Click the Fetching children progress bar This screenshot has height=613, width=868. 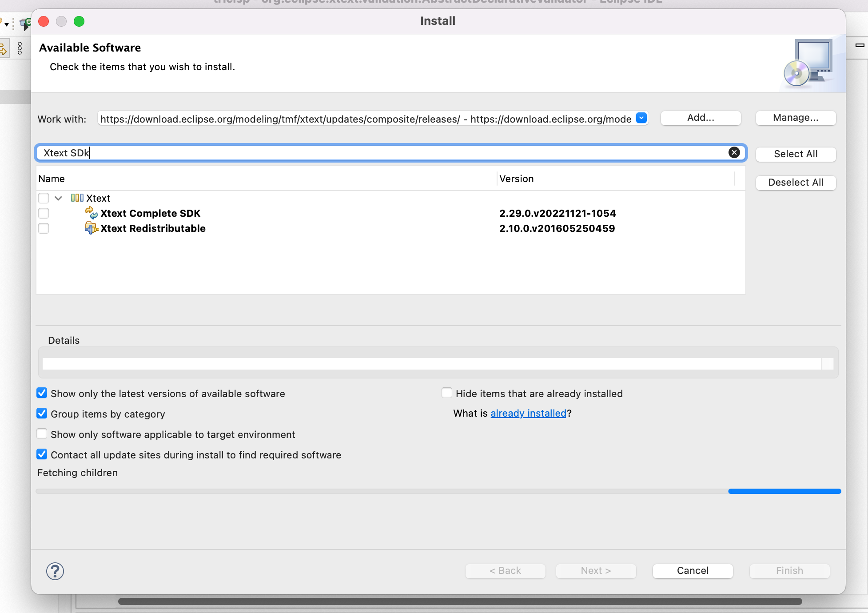[438, 491]
